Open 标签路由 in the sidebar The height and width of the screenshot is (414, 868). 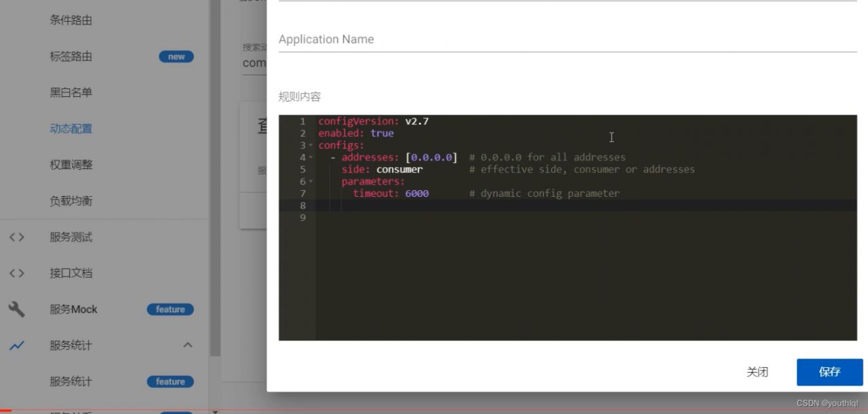point(71,56)
